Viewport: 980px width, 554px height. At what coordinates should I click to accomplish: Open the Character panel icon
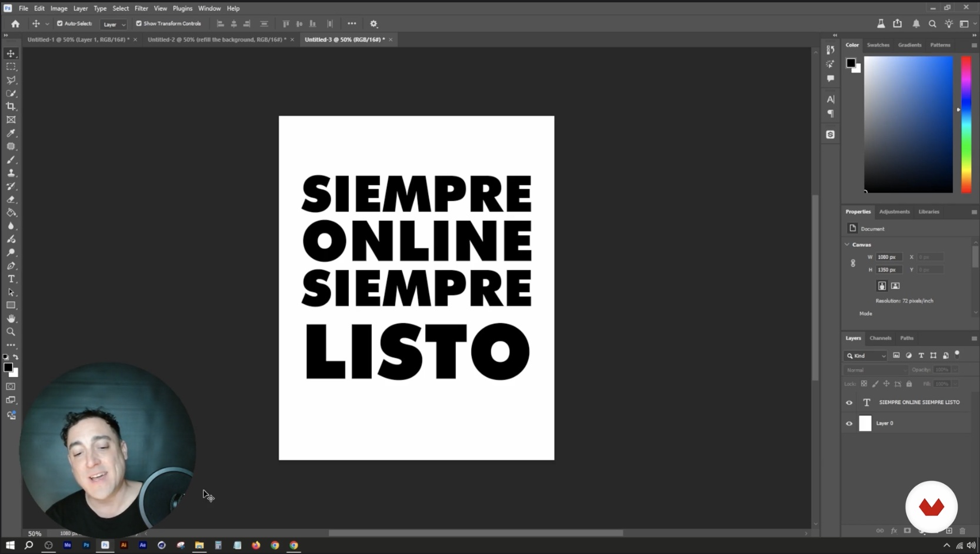tap(831, 99)
